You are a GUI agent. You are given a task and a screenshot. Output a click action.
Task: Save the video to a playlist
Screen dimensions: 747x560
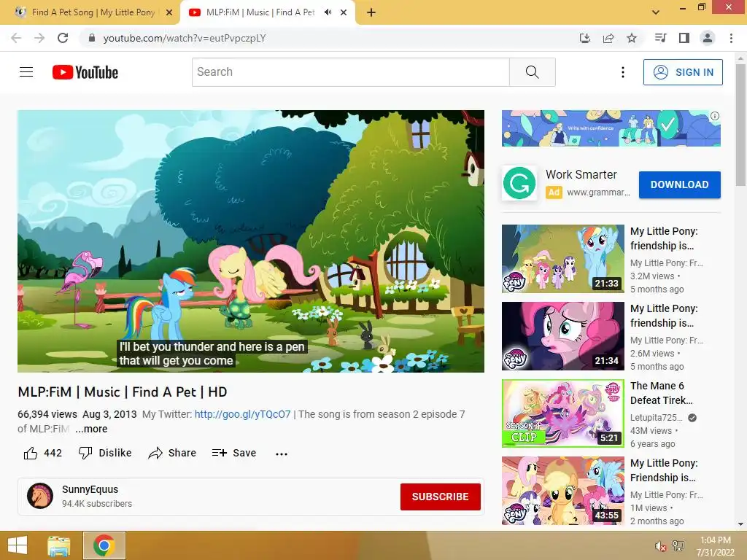[234, 453]
